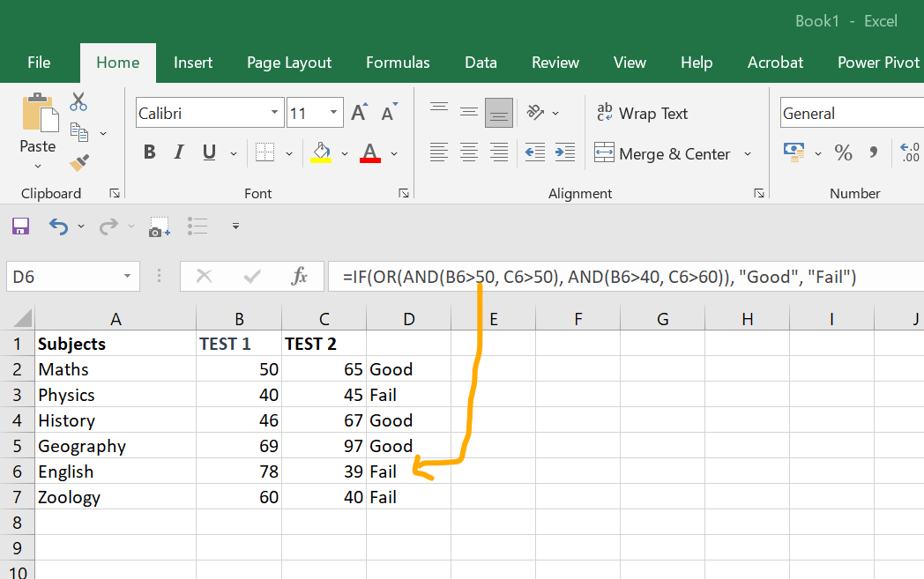Apply Percent style
924x579 pixels.
843,152
